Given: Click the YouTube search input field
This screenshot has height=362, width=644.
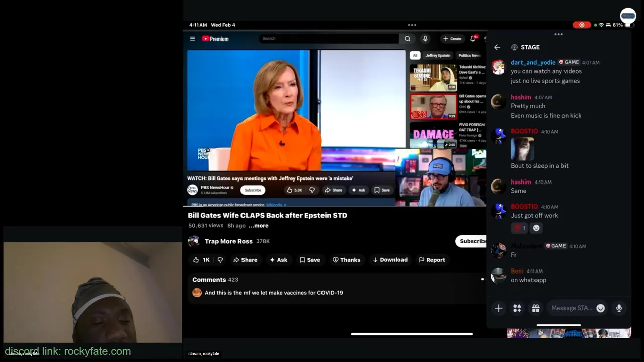Looking at the screenshot, I should tap(329, 39).
